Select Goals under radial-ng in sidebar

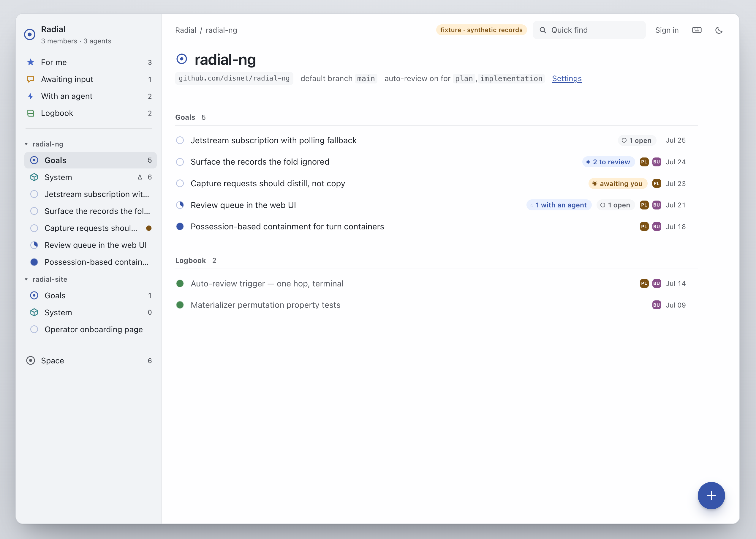coord(90,160)
